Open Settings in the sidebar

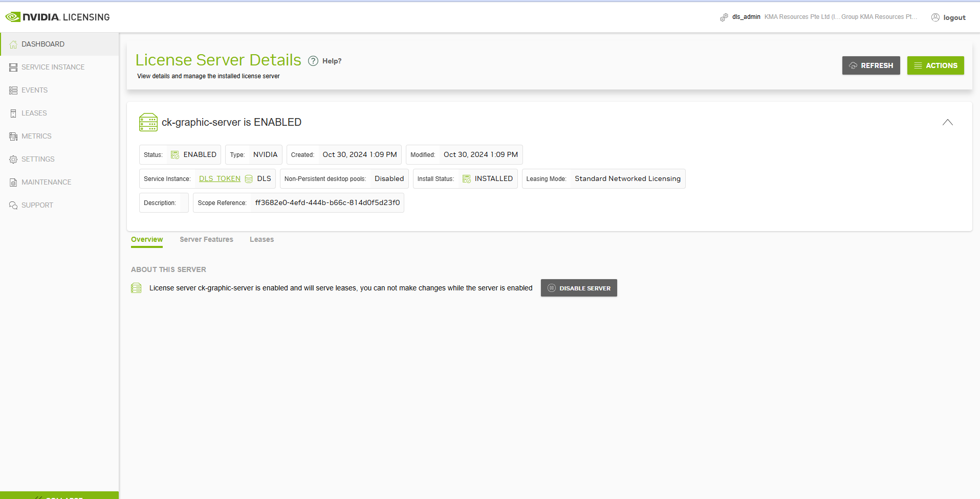[60, 159]
